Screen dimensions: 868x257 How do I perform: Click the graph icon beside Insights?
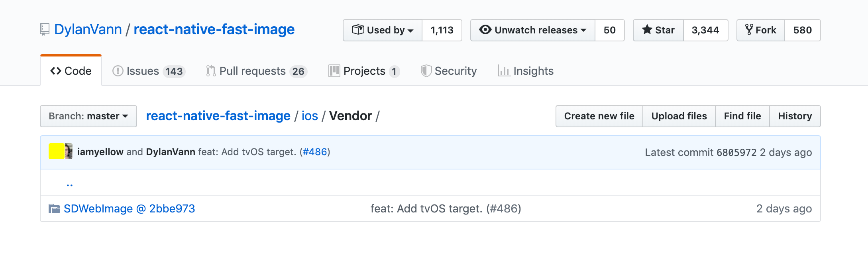pos(504,71)
